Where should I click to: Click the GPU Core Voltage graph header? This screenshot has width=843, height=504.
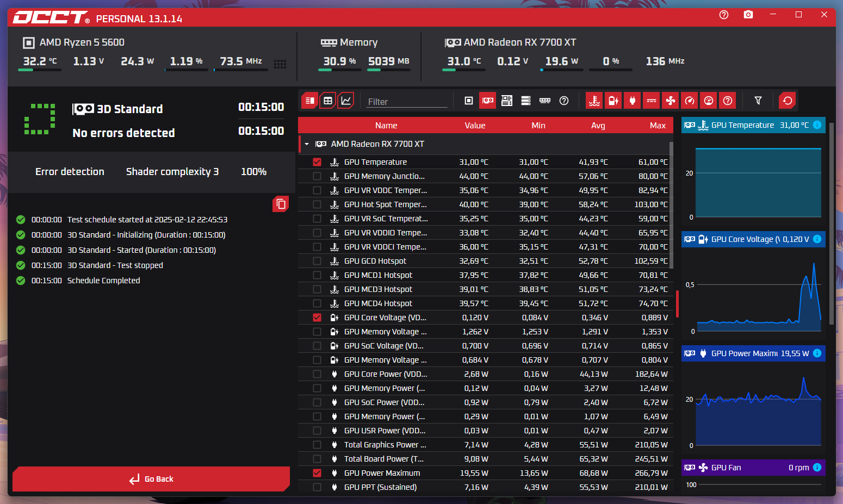[753, 239]
